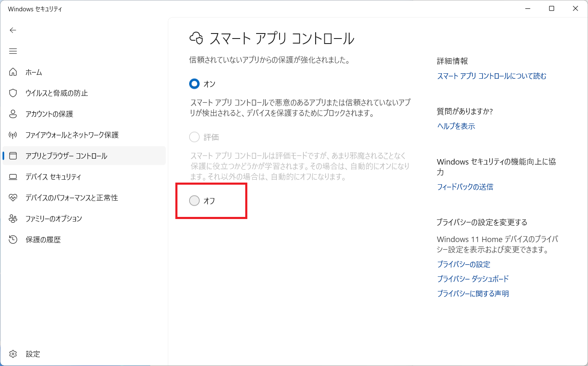The image size is (588, 366).
Task: Click the スマート アプリ コントロール page heading
Action: (x=282, y=39)
